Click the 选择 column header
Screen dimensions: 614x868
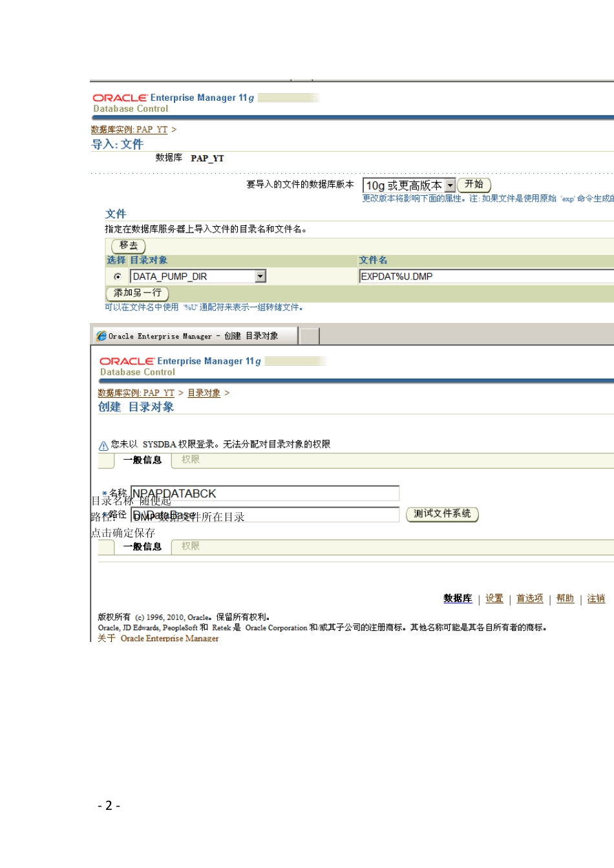coord(116,260)
